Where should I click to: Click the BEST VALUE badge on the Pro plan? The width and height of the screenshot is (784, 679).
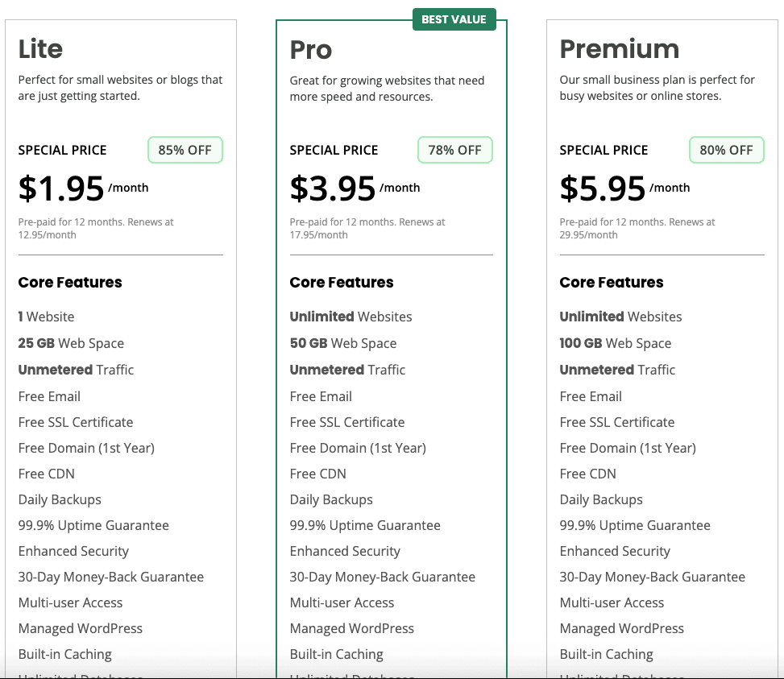(x=454, y=19)
